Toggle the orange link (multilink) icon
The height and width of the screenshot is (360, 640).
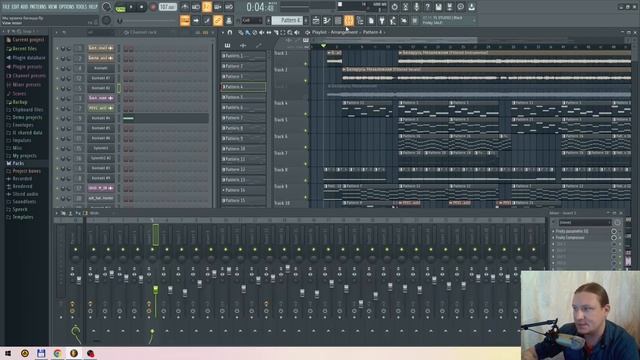[x=218, y=20]
